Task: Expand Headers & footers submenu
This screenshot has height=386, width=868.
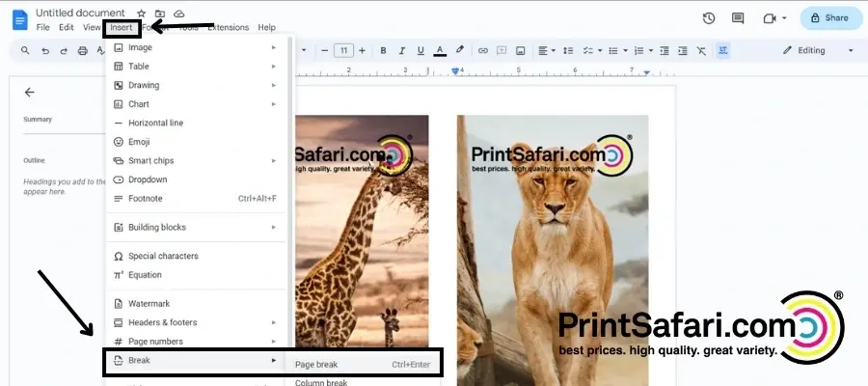Action: (197, 322)
